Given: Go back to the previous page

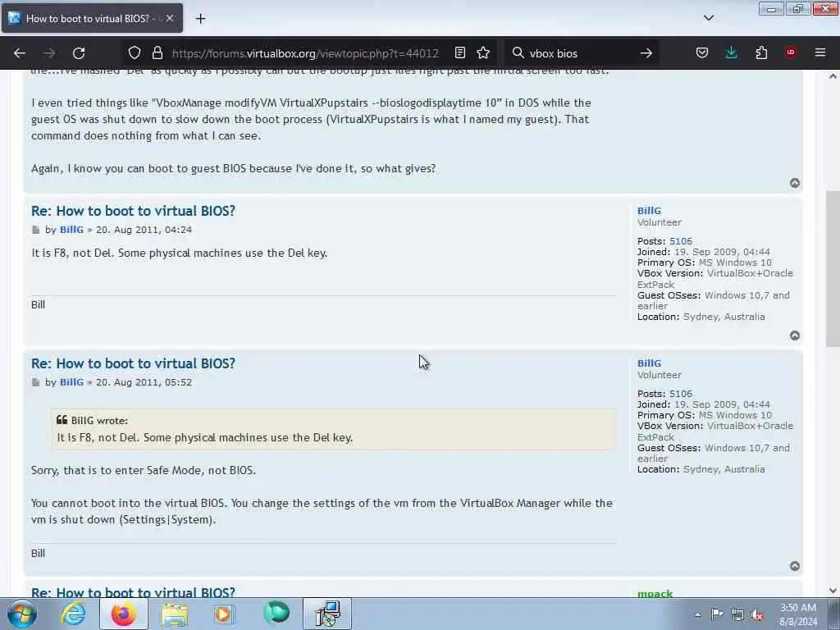Looking at the screenshot, I should click(20, 53).
